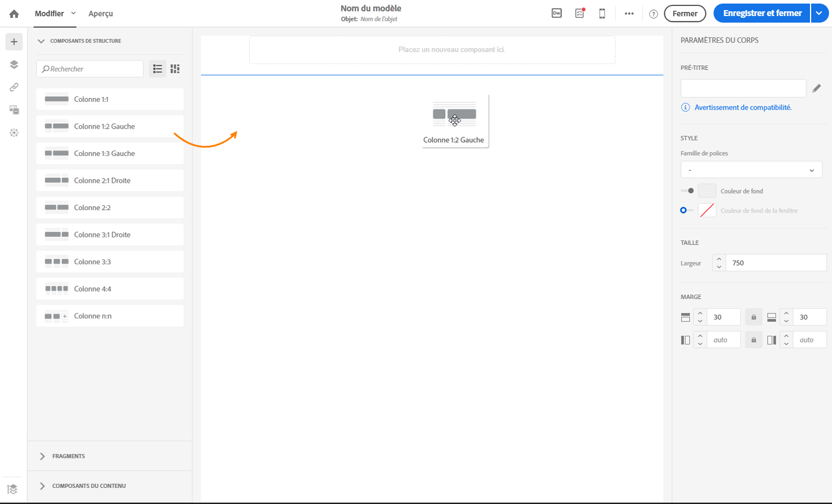Open the personalization icon in left sidebar
The width and height of the screenshot is (832, 504).
[x=14, y=133]
